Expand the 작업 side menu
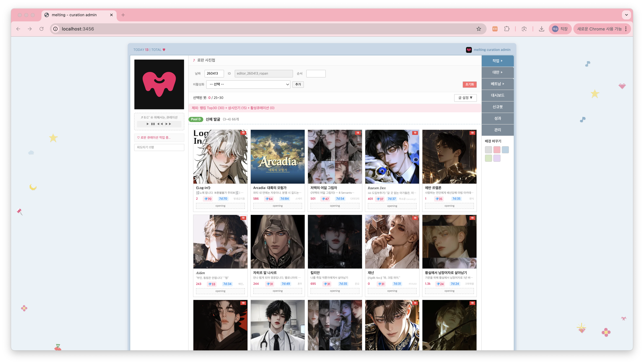 click(x=497, y=61)
